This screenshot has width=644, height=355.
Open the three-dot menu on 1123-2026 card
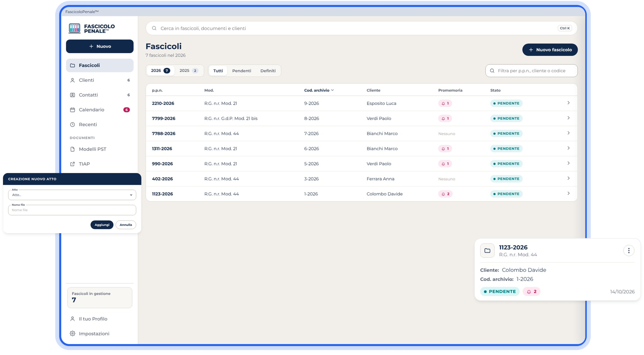(x=629, y=251)
